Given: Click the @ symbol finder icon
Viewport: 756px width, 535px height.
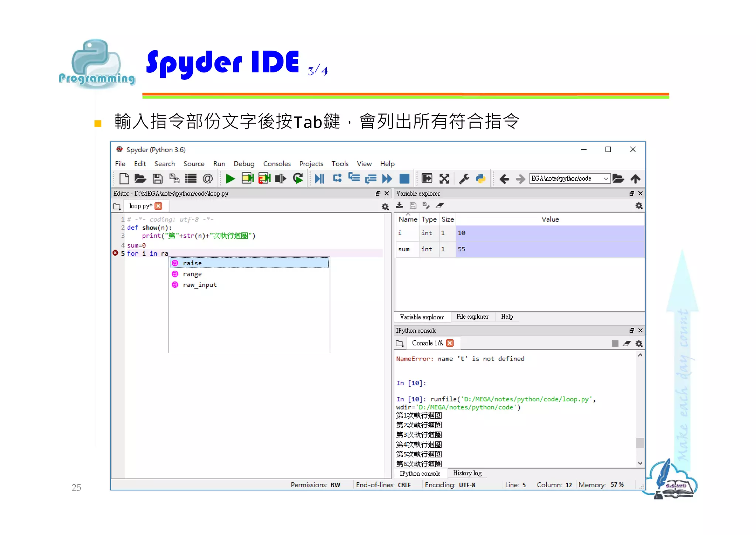Looking at the screenshot, I should tap(208, 179).
